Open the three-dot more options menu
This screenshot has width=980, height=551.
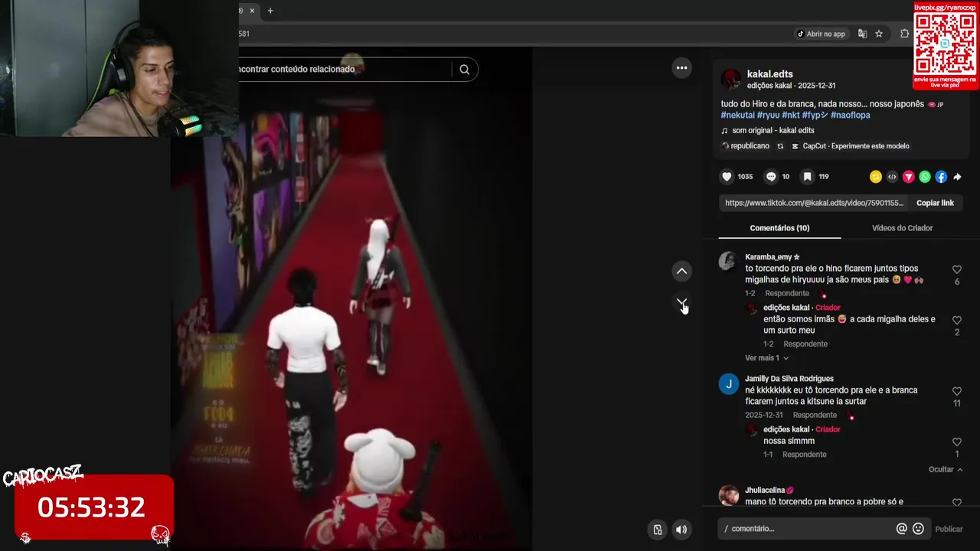681,68
